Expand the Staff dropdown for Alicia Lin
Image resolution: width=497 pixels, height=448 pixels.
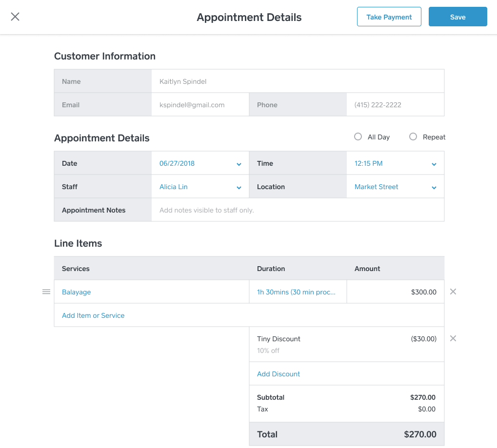click(x=200, y=187)
